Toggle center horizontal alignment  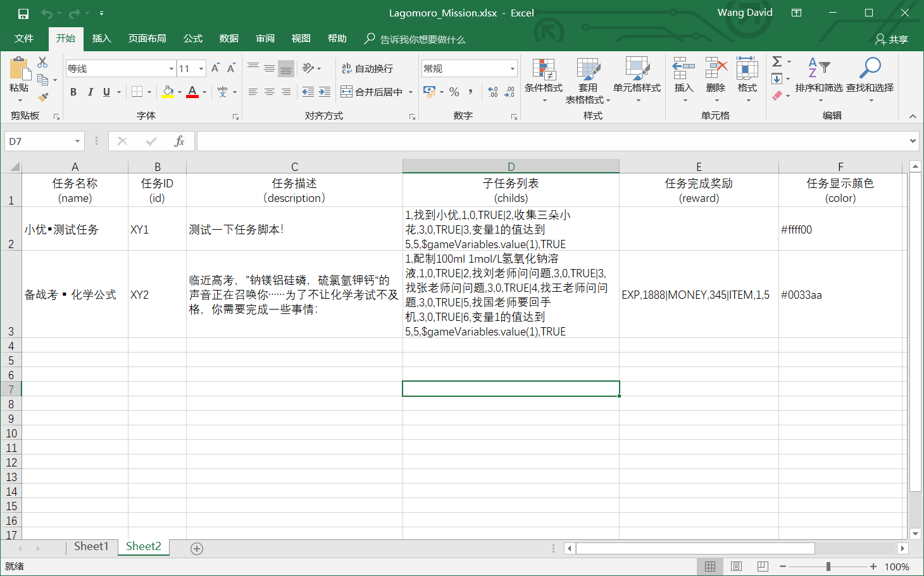click(270, 92)
